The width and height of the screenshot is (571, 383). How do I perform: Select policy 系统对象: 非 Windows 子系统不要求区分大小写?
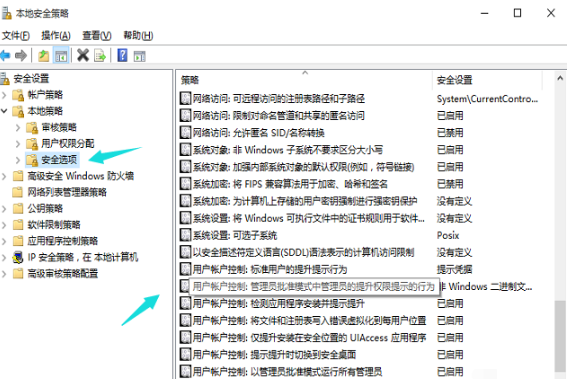288,150
